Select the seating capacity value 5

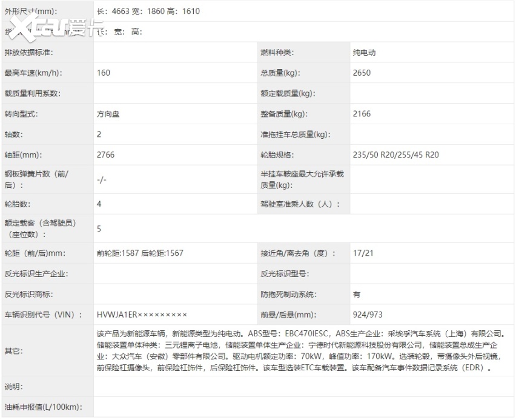(99, 229)
